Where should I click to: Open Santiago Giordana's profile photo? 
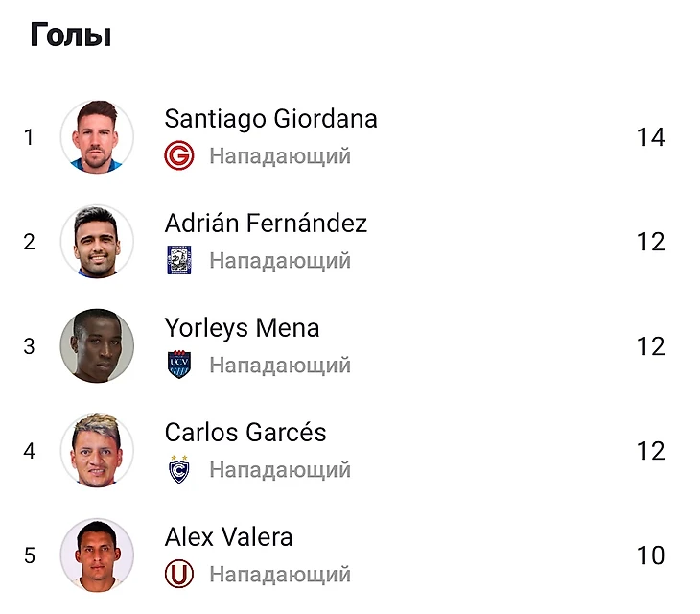[97, 137]
